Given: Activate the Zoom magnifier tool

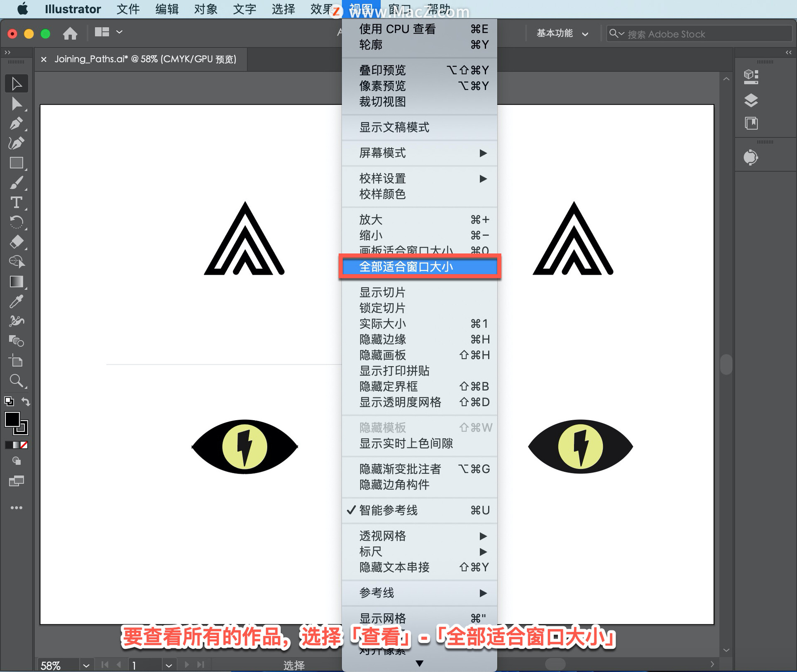Looking at the screenshot, I should [16, 380].
